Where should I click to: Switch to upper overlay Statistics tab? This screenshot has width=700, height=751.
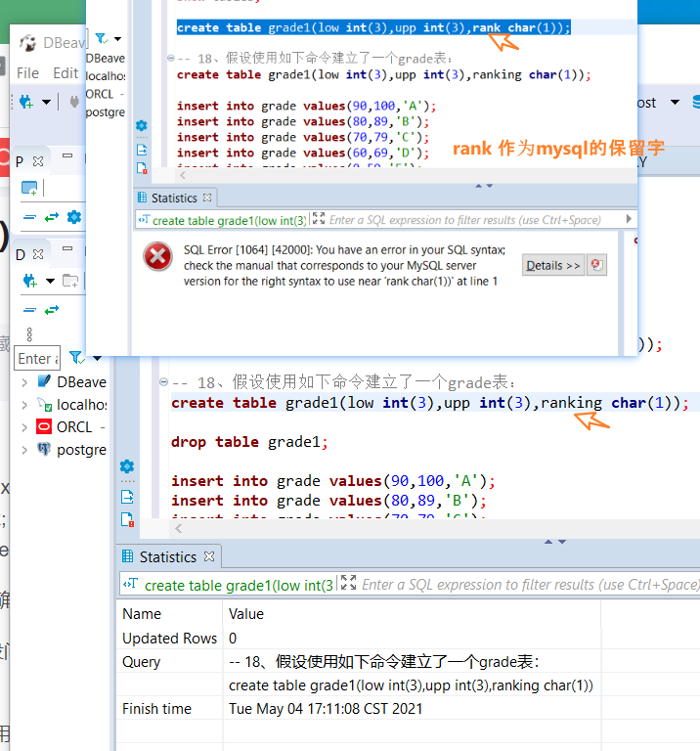(174, 198)
